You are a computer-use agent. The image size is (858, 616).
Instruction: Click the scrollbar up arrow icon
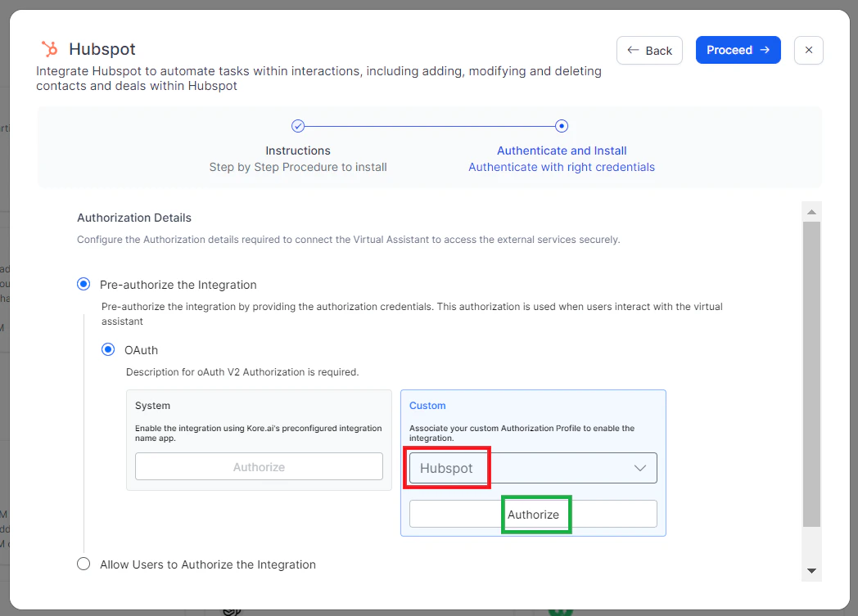point(811,211)
